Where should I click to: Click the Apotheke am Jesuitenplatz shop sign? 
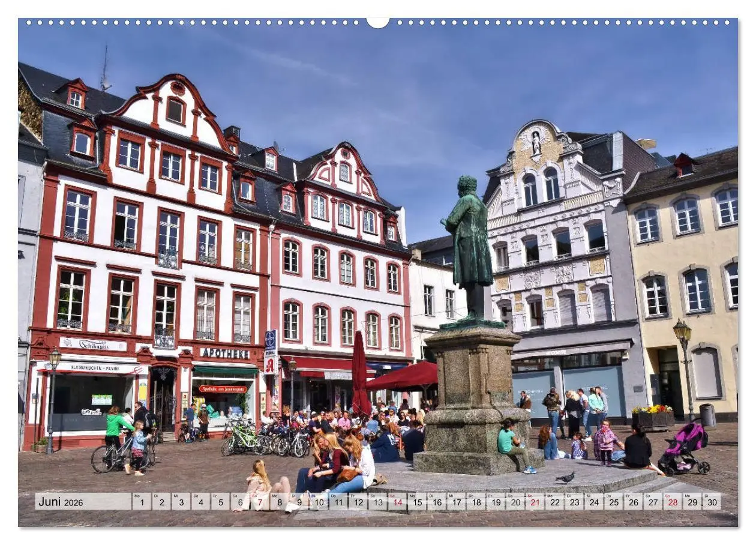[223, 388]
